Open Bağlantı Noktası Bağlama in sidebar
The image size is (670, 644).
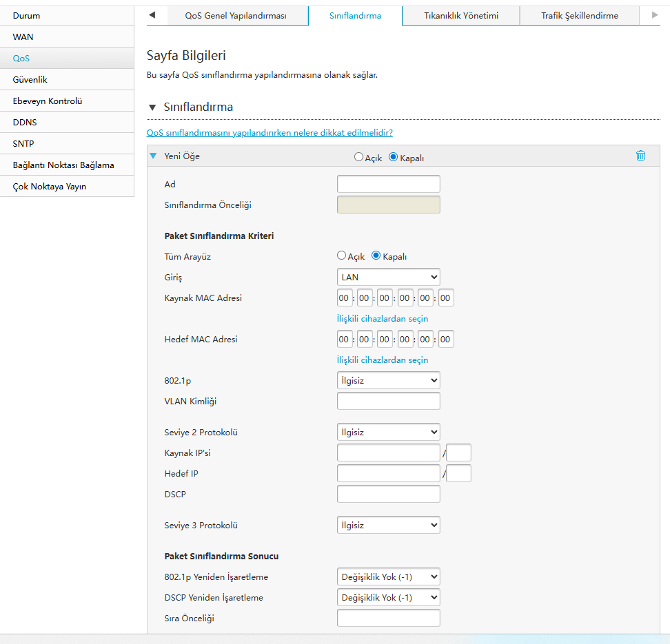pyautogui.click(x=67, y=165)
